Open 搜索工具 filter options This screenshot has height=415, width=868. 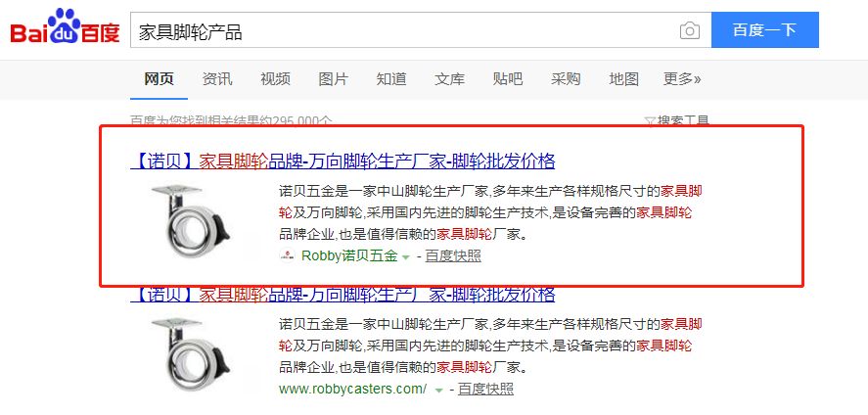click(x=677, y=120)
